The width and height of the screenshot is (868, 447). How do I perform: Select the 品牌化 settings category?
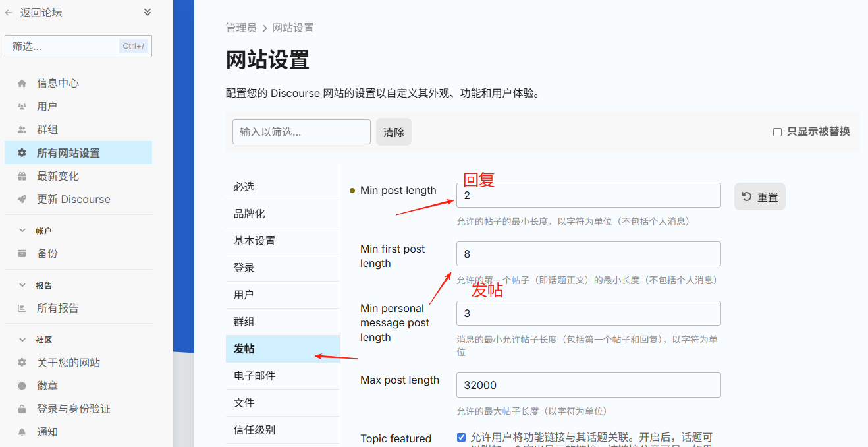[283, 214]
